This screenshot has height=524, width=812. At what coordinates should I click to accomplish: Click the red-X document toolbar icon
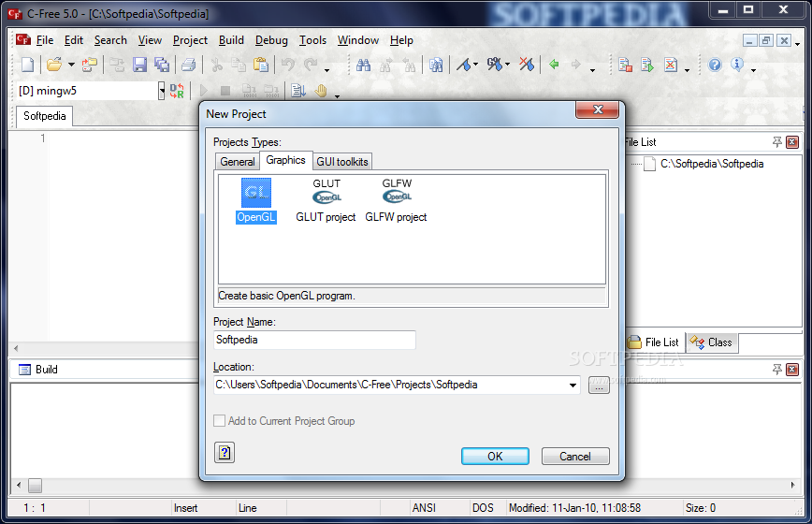click(671, 65)
